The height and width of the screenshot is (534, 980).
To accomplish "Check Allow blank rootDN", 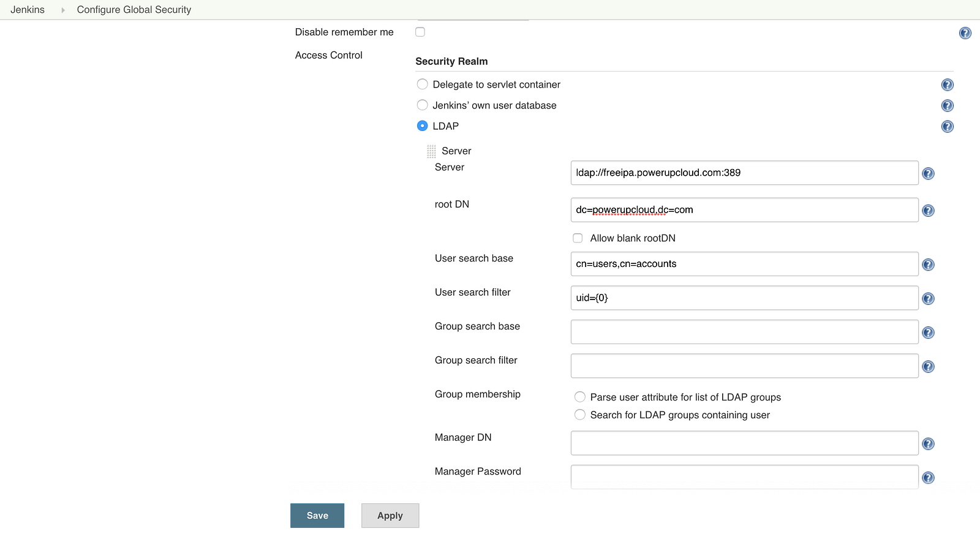I will tap(578, 238).
